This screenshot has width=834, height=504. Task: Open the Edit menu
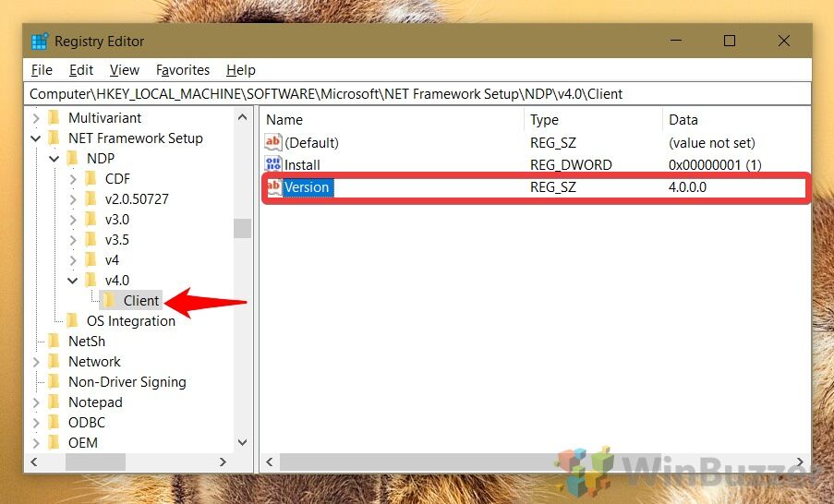[x=81, y=70]
